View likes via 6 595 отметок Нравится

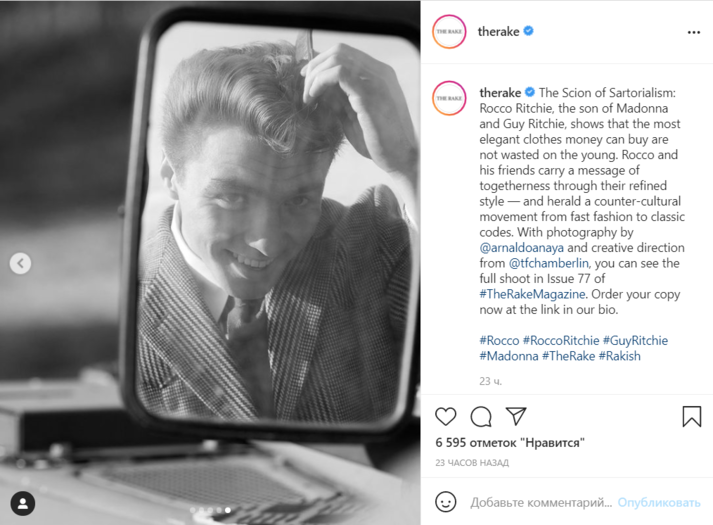510,442
